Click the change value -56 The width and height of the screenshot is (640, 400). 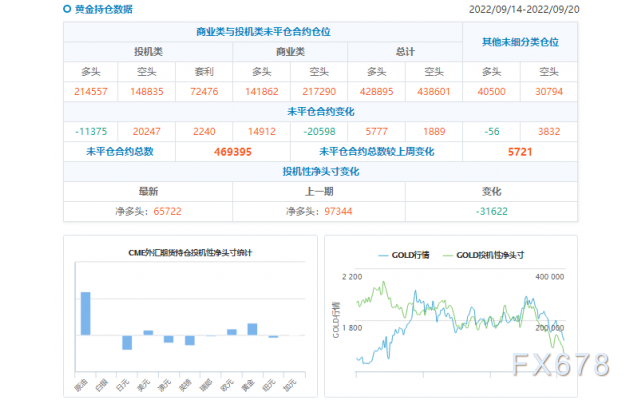click(491, 132)
